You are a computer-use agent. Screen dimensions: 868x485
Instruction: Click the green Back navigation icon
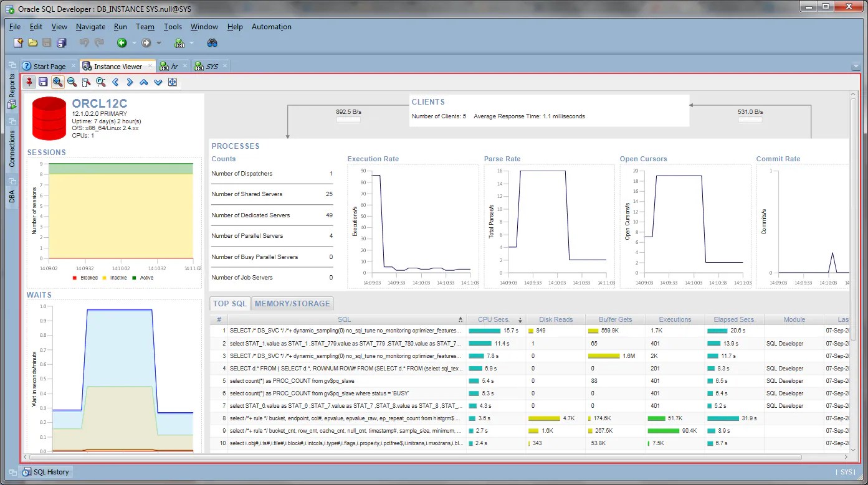tap(122, 43)
